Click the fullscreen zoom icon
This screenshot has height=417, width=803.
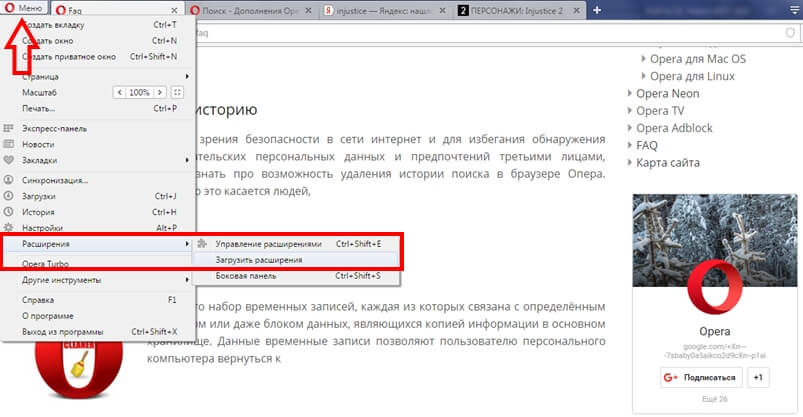click(x=177, y=92)
